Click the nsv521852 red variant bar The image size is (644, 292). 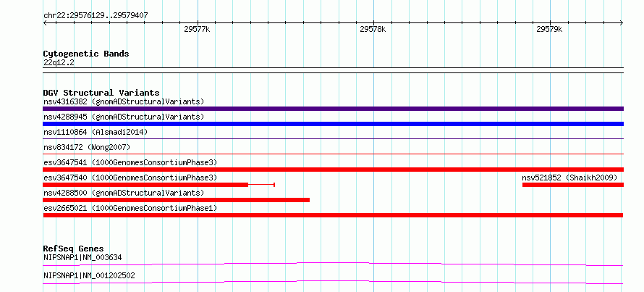coord(573,185)
